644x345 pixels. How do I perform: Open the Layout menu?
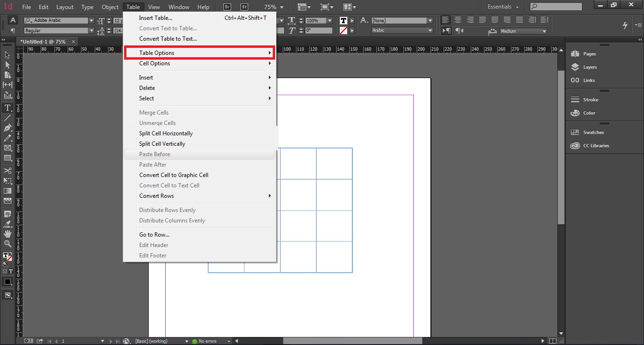pos(65,7)
